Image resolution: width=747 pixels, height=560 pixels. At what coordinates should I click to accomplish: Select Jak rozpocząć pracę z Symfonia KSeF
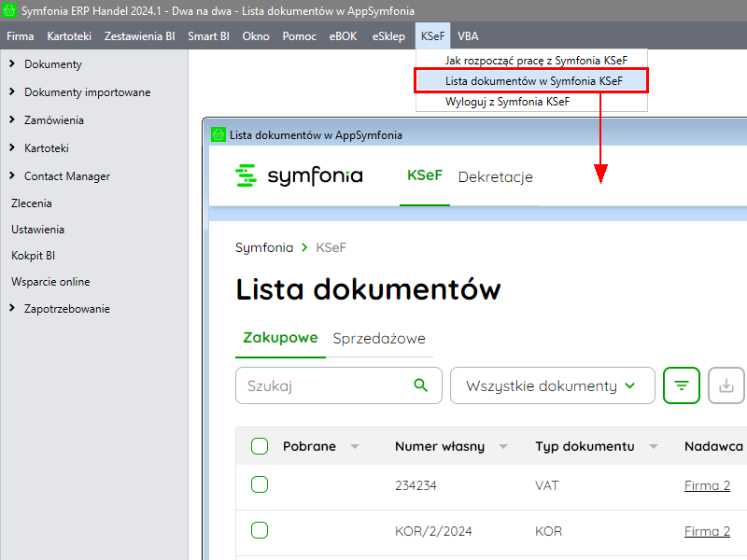(531, 61)
